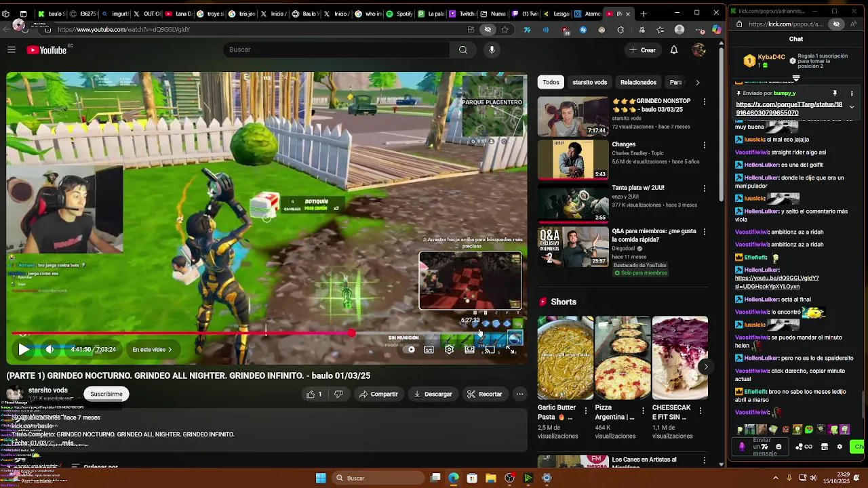This screenshot has height=488, width=868.
Task: Show hidden system tray icons
Action: [x=776, y=478]
